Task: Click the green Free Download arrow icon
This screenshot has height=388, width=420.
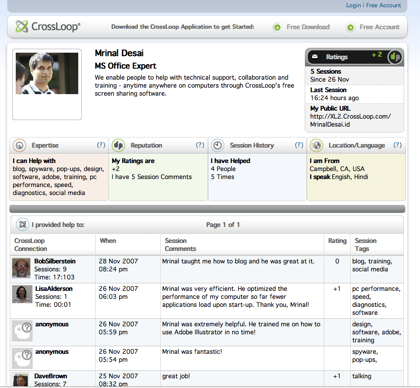Action: [277, 27]
